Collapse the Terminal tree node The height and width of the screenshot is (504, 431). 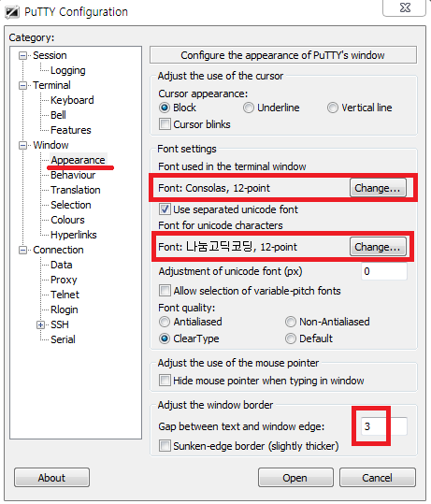tap(22, 85)
